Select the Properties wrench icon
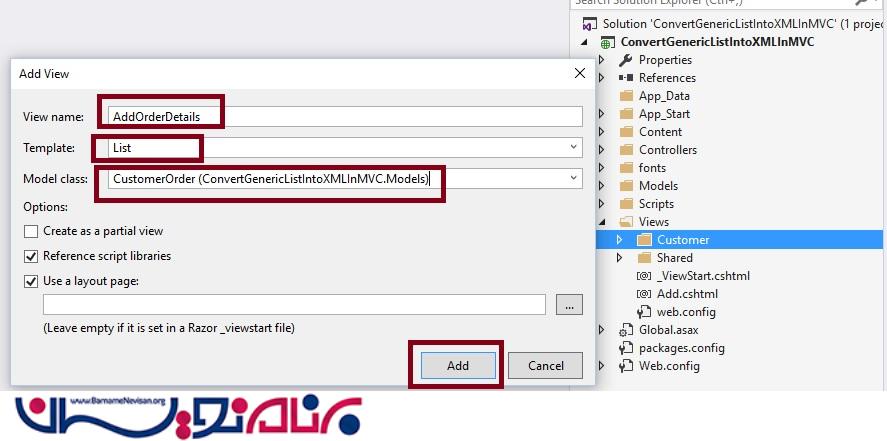Viewport: 887px width, 441px height. coord(626,60)
